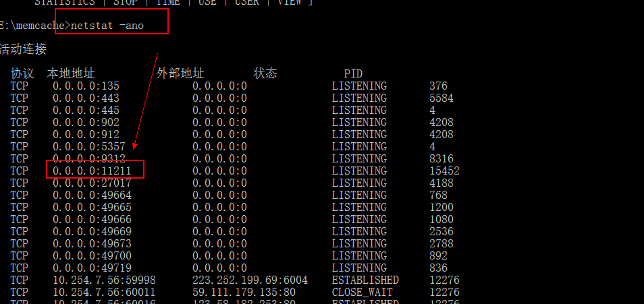644x304 pixels.
Task: Click the LISTENING state for port 49700
Action: (359, 256)
